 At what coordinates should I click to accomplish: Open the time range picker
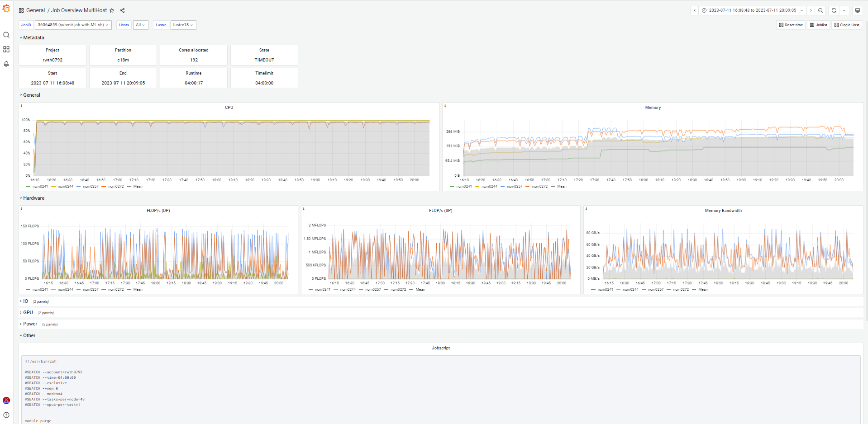752,10
